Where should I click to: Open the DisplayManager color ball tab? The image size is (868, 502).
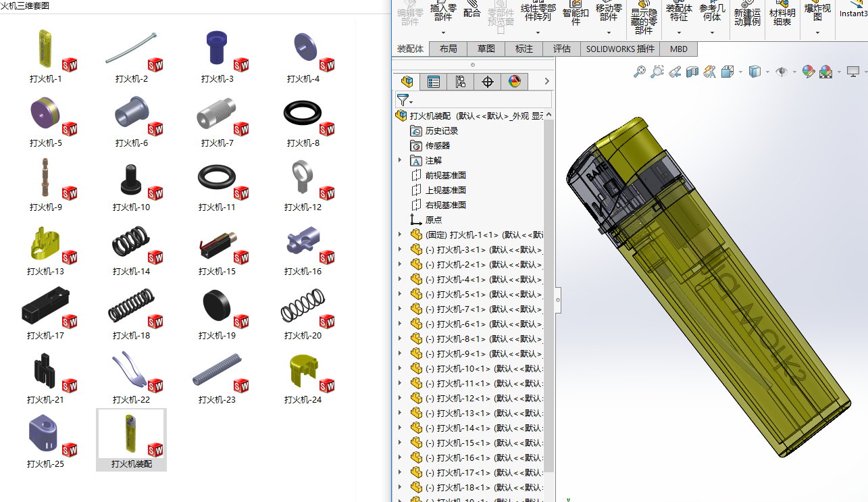(515, 82)
